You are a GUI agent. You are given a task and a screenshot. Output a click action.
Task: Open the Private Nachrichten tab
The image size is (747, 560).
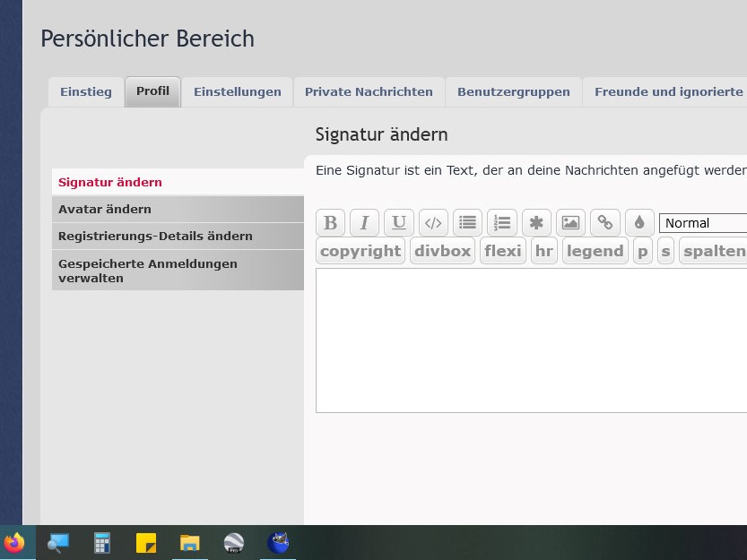pos(369,92)
